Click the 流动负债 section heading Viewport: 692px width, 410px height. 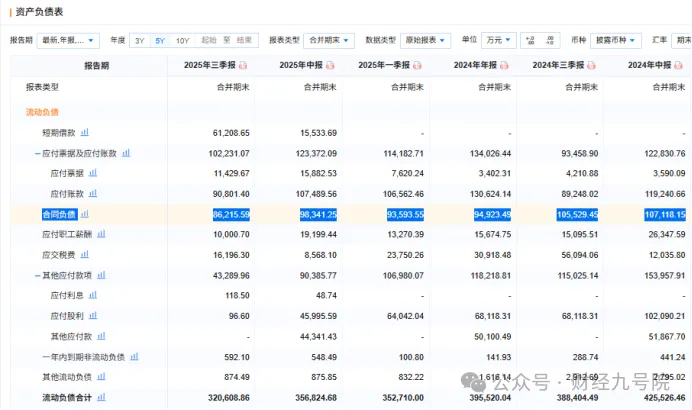pos(42,112)
